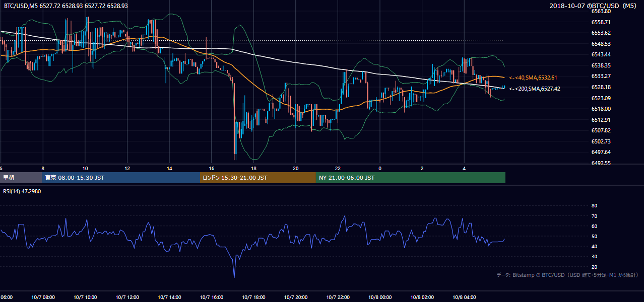Click the '<-<40,SMA,6532.61' orange label
Screen dimensions: 644x302
[x=533, y=78]
